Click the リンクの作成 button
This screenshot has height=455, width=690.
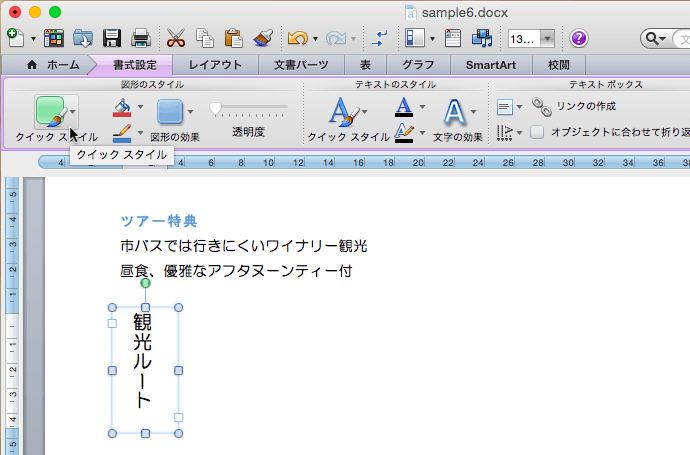(586, 106)
